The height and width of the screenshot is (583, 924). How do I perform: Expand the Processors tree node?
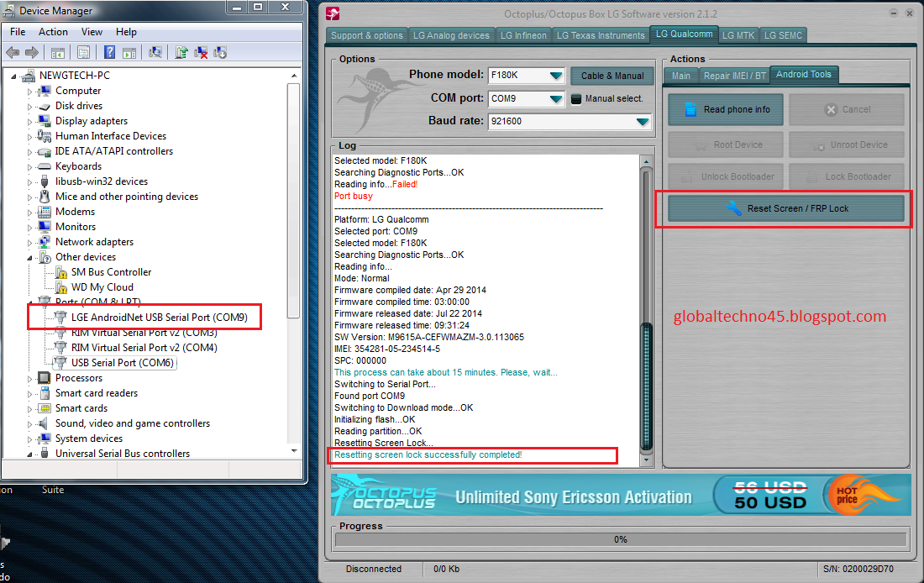pyautogui.click(x=29, y=379)
